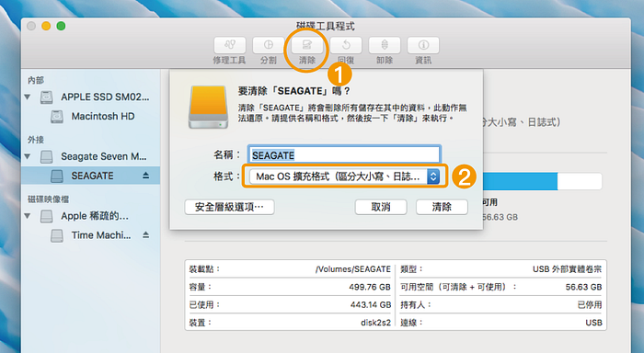Eject the Time Machine volume

[145, 235]
